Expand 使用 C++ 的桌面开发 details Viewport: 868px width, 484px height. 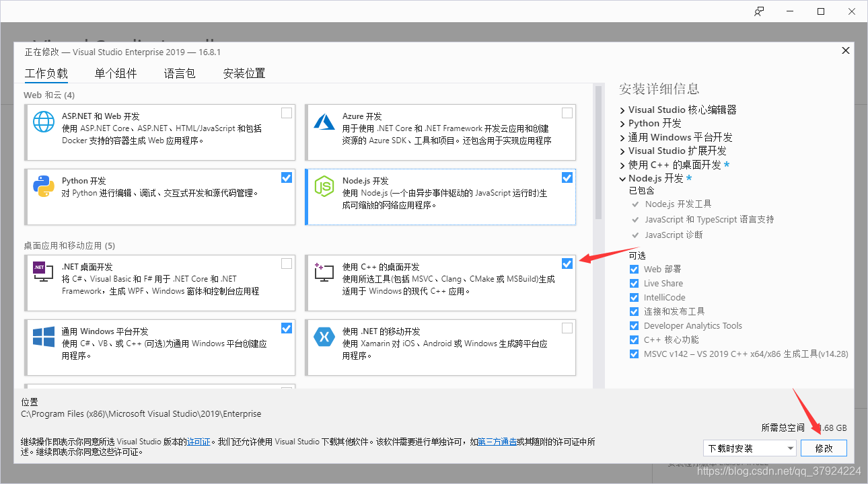click(622, 165)
